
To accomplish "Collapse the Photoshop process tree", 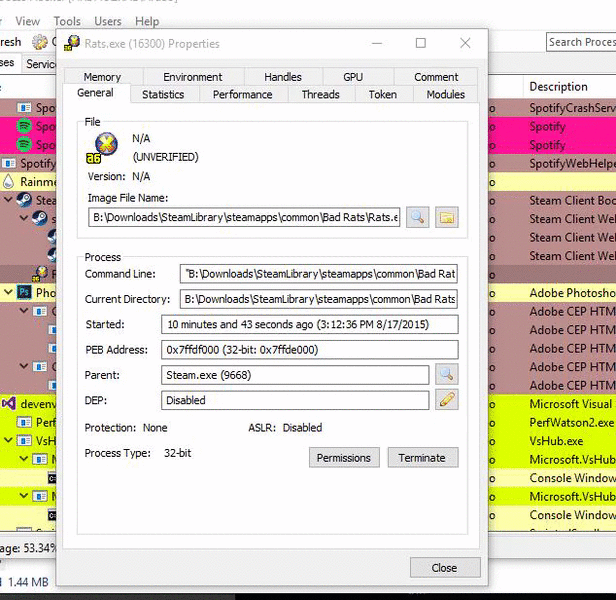I will (x=8, y=292).
